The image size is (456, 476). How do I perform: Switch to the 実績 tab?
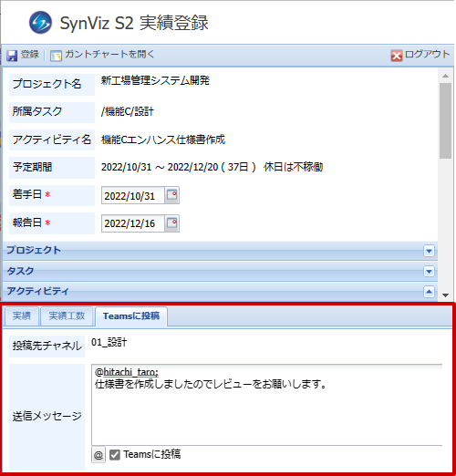[22, 316]
